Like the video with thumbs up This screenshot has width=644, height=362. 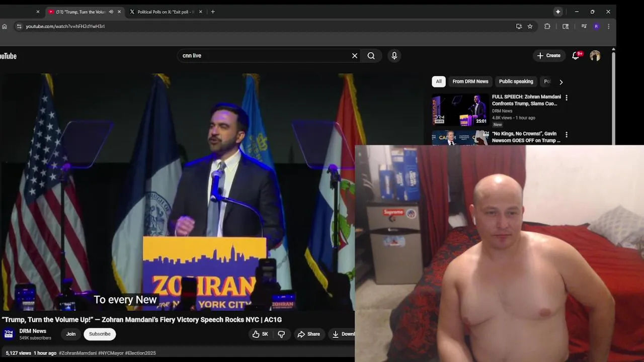point(261,334)
